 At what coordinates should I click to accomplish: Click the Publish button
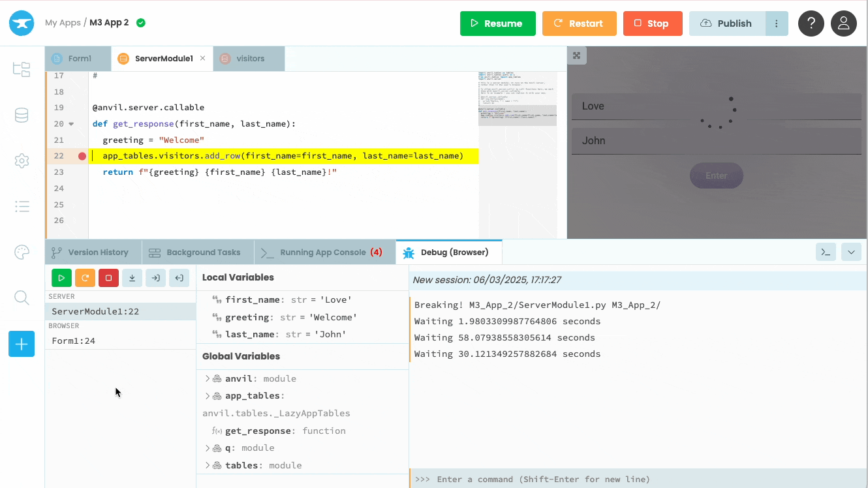coord(728,23)
